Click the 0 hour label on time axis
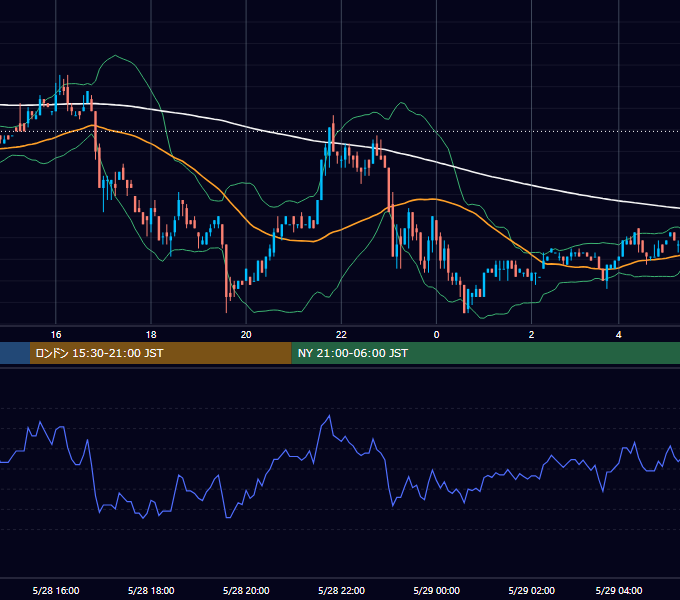The height and width of the screenshot is (600, 680). coord(436,335)
